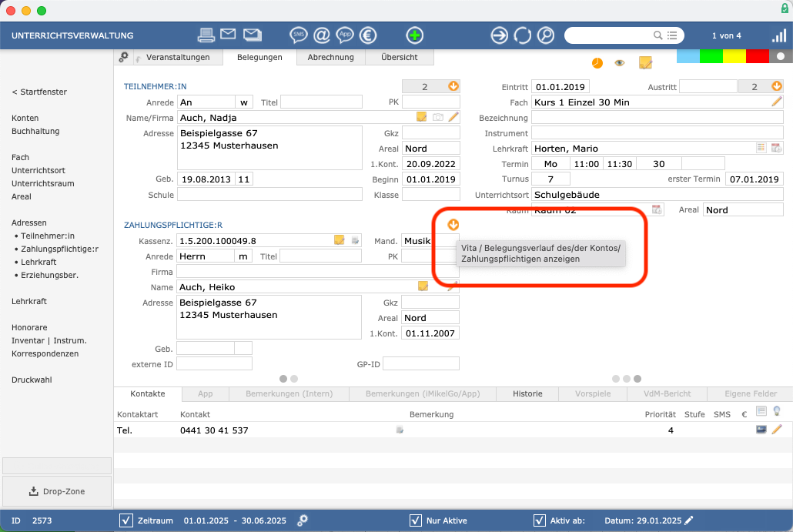This screenshot has height=532, width=793.
Task: Select the green color swatch
Action: click(711, 57)
